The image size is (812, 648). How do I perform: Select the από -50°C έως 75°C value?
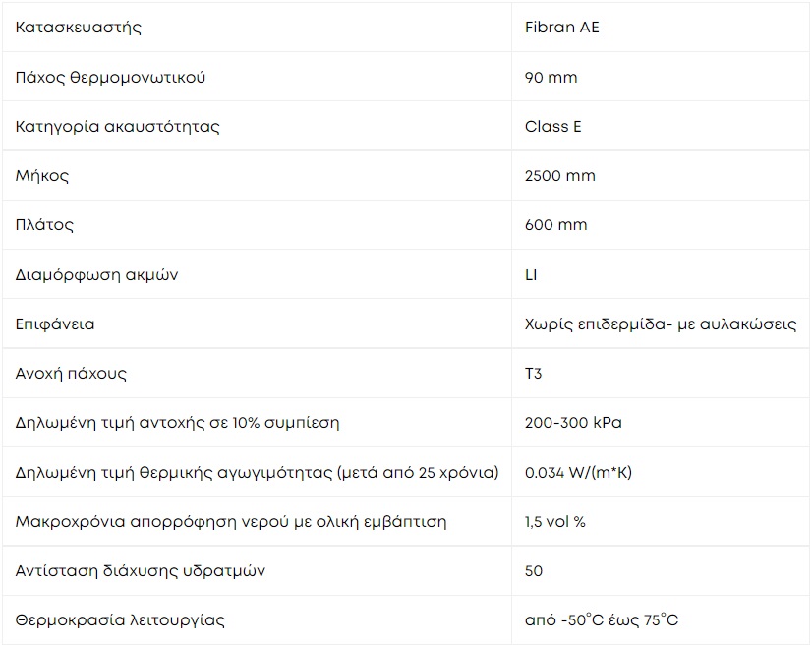(x=602, y=620)
